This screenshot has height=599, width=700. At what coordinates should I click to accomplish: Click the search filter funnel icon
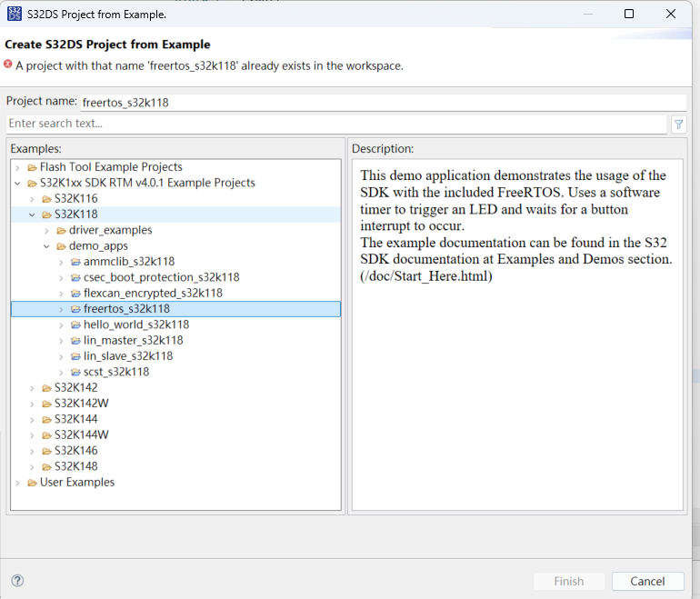(x=678, y=125)
